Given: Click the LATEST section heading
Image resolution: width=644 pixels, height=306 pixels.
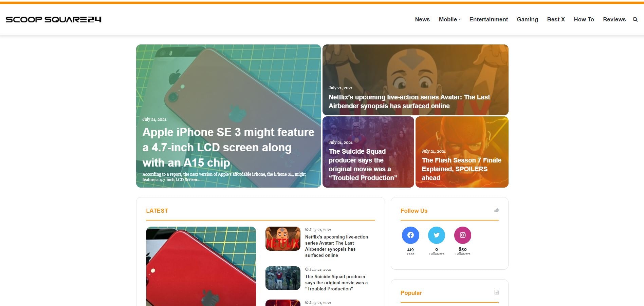Looking at the screenshot, I should coord(157,211).
